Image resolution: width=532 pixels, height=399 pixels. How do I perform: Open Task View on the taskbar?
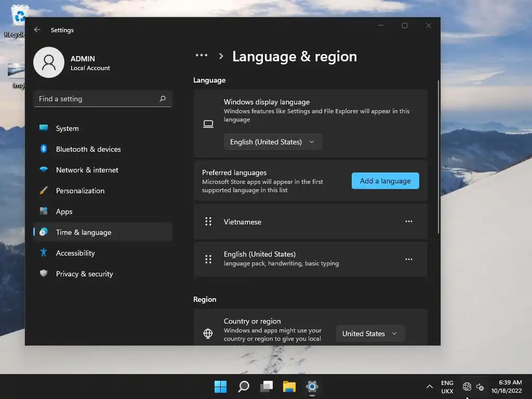click(x=267, y=387)
